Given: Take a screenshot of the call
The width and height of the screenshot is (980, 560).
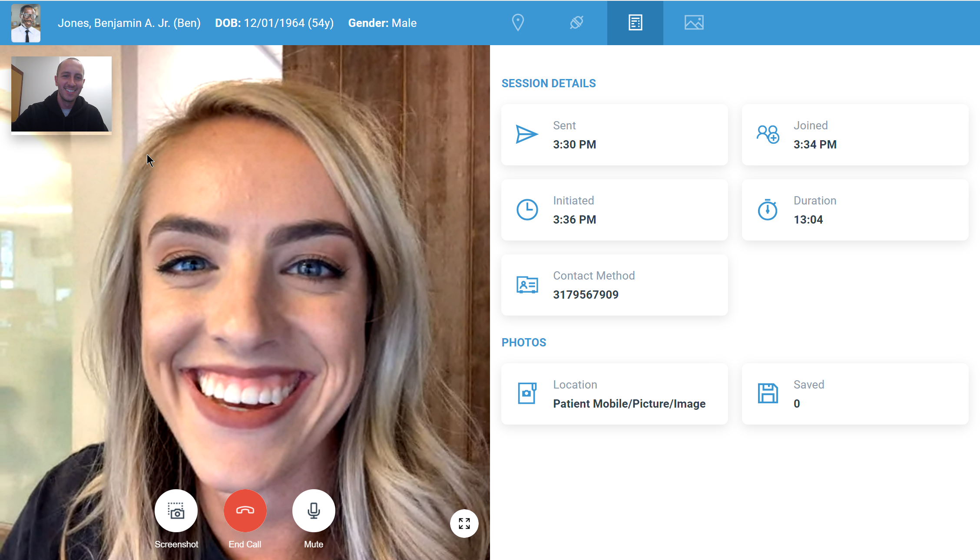Looking at the screenshot, I should click(x=176, y=511).
